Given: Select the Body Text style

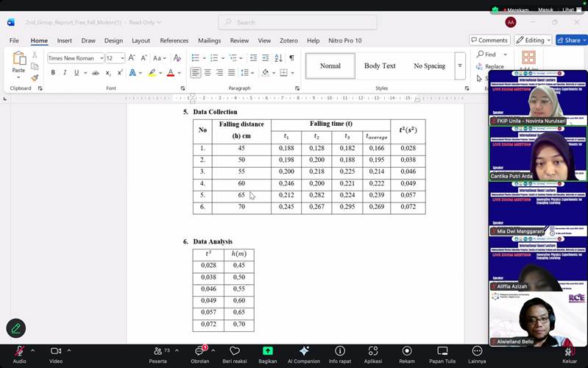Looking at the screenshot, I should coord(380,66).
